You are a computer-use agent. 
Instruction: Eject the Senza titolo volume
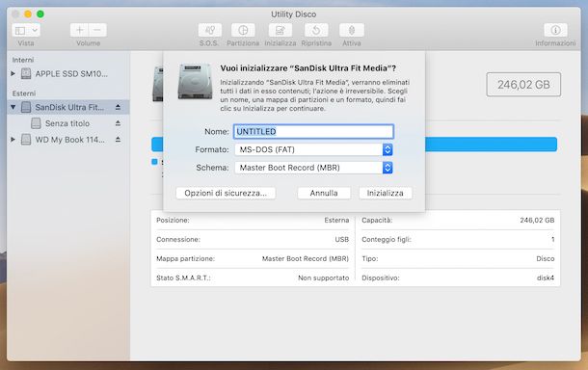coord(118,123)
